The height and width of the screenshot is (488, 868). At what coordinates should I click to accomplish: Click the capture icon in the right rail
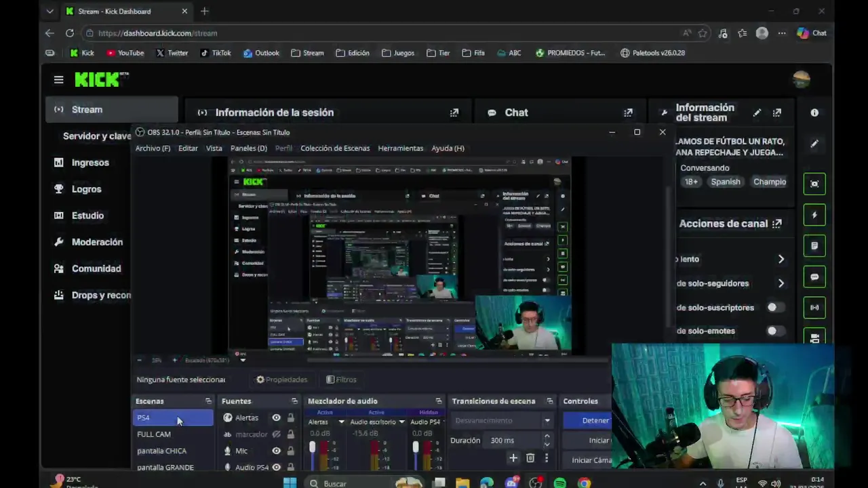[814, 184]
